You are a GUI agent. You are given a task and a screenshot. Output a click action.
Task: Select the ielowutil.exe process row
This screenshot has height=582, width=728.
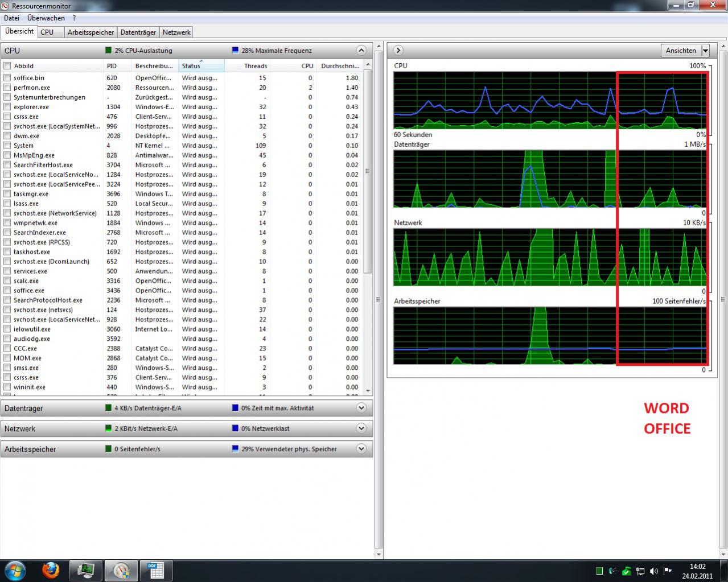click(x=181, y=329)
